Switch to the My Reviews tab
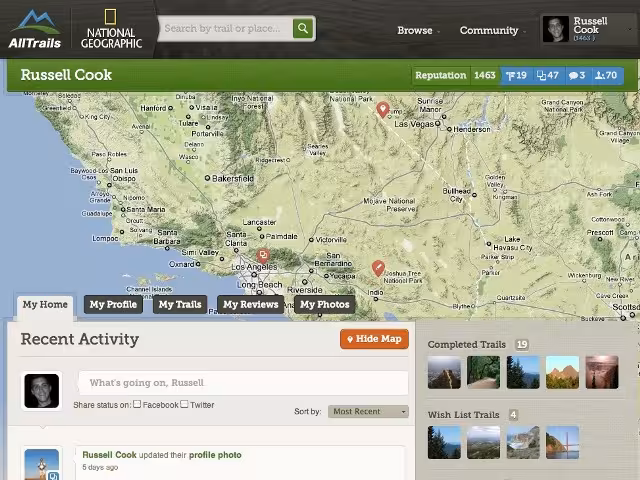640x480 pixels. tap(251, 304)
